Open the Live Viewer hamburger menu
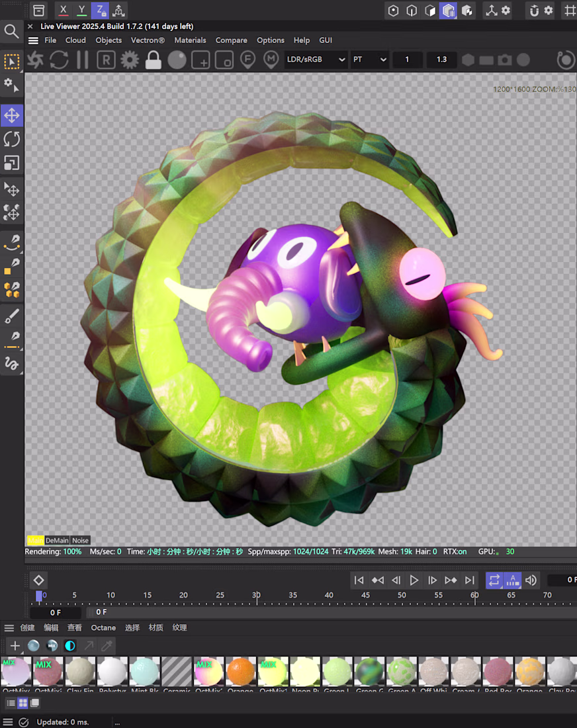The height and width of the screenshot is (728, 577). click(33, 40)
